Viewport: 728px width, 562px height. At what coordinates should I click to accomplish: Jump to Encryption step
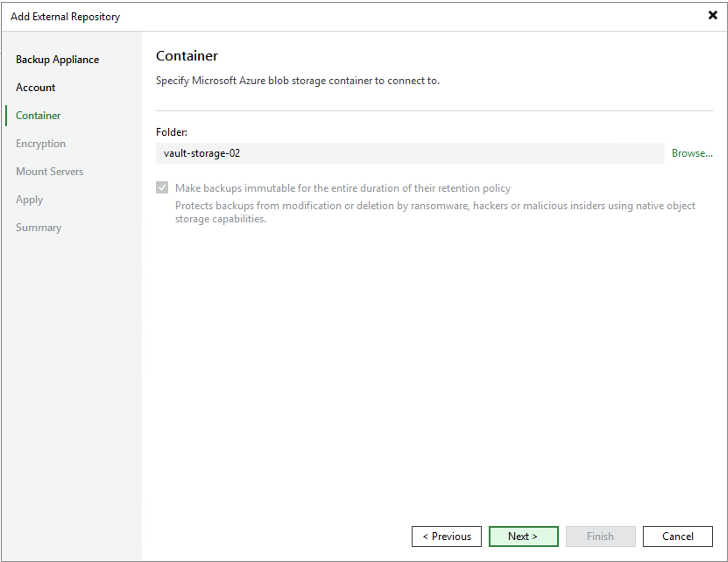pyautogui.click(x=41, y=144)
